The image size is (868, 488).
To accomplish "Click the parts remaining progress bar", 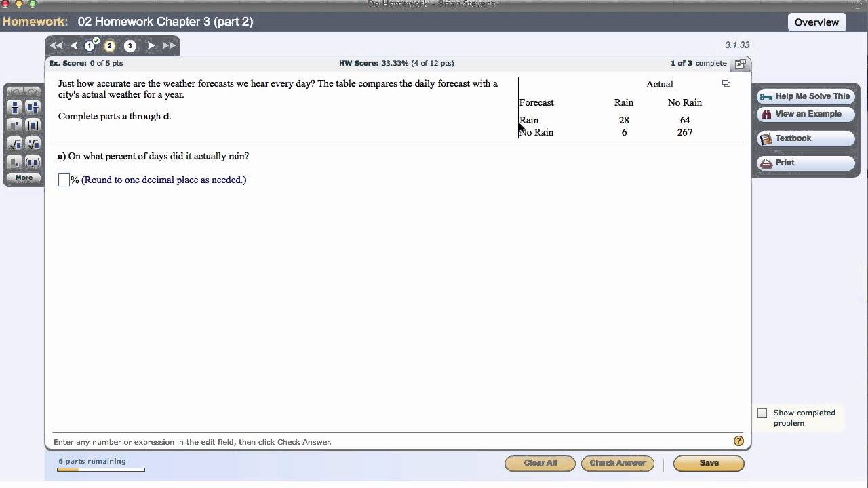I will point(101,469).
